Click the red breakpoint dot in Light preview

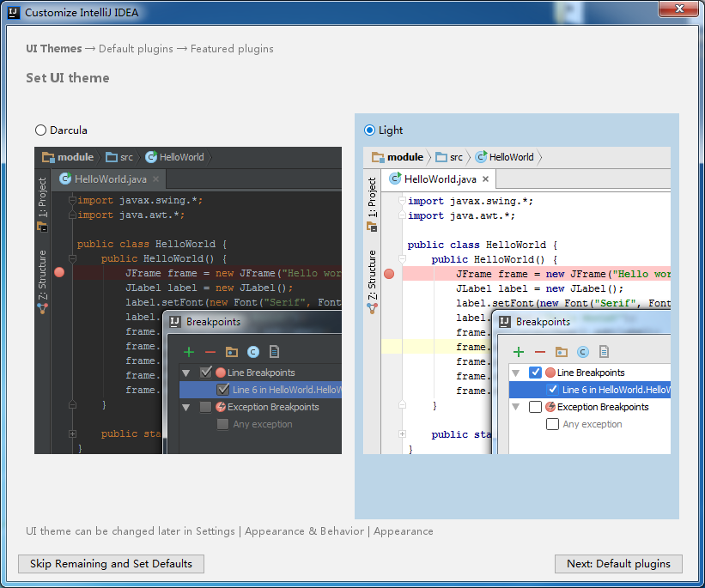(389, 274)
